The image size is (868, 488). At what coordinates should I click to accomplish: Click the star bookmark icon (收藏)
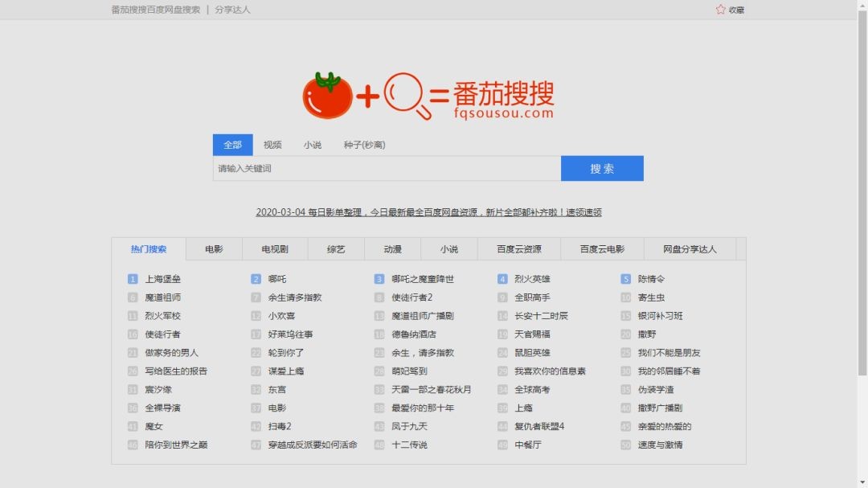tap(720, 10)
